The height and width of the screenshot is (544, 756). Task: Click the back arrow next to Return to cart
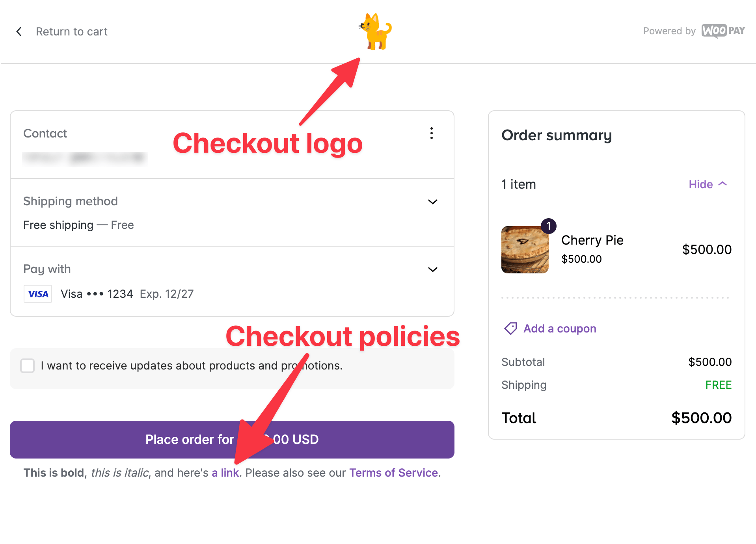(19, 32)
